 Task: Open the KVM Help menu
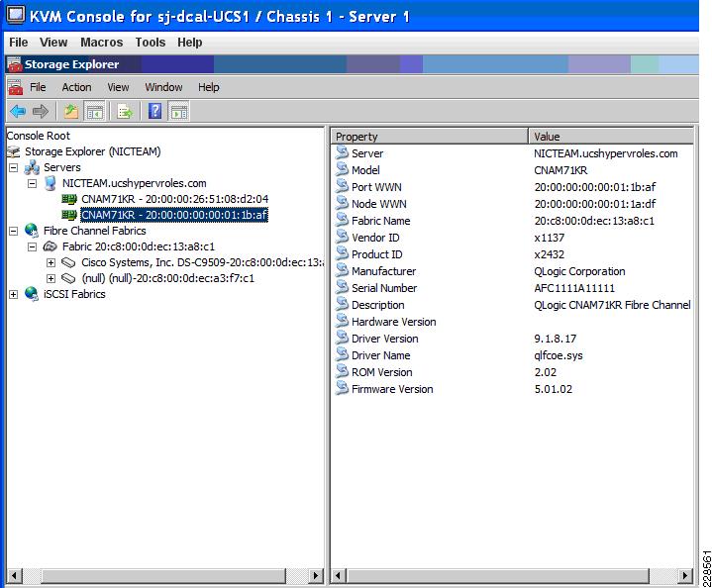[190, 43]
